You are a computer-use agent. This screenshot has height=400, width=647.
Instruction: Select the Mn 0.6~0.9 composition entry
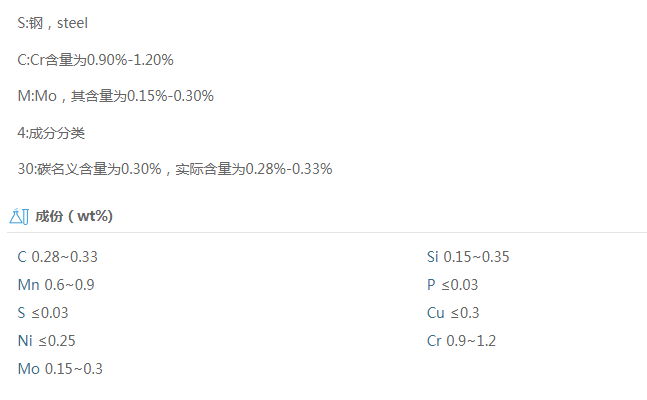pos(56,285)
